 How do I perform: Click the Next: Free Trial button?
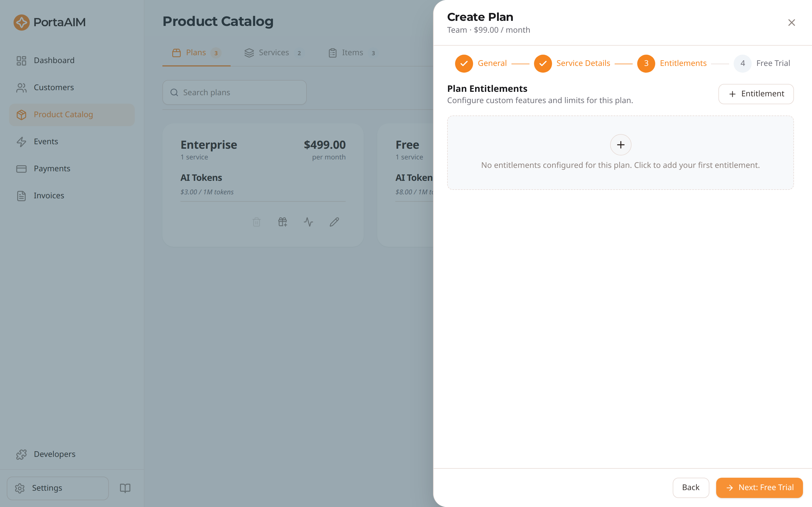(759, 488)
